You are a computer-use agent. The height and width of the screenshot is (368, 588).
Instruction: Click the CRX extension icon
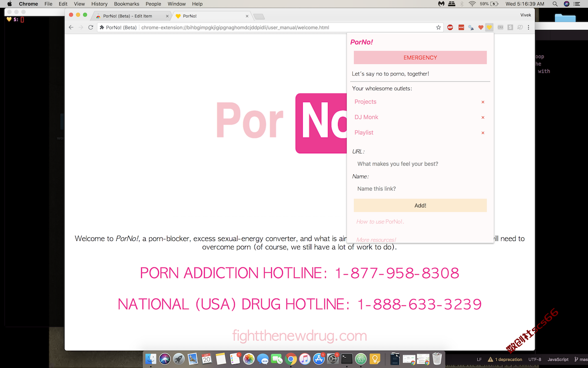500,28
